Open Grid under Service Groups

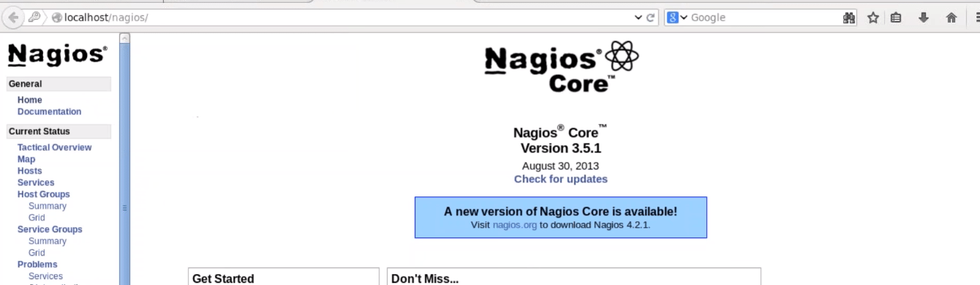37,253
